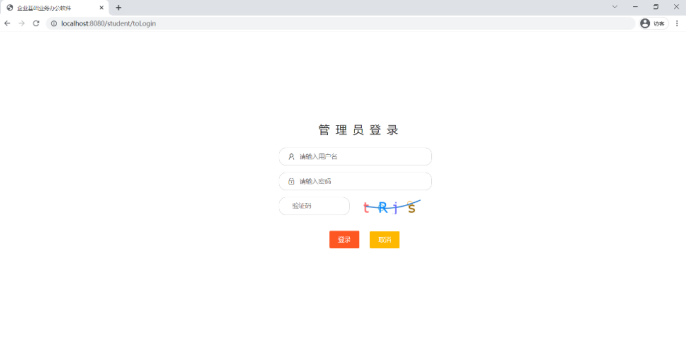Click the site info icon in address bar
686x361 pixels.
(x=54, y=24)
